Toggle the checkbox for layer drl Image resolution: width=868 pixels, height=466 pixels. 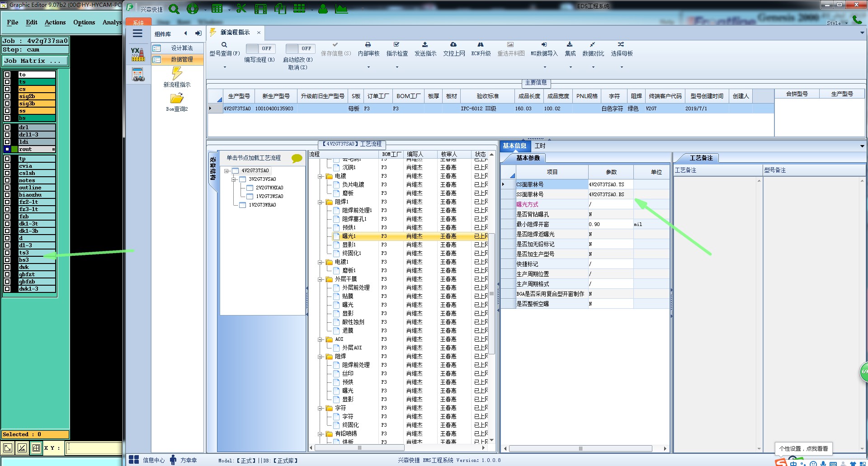(7, 127)
